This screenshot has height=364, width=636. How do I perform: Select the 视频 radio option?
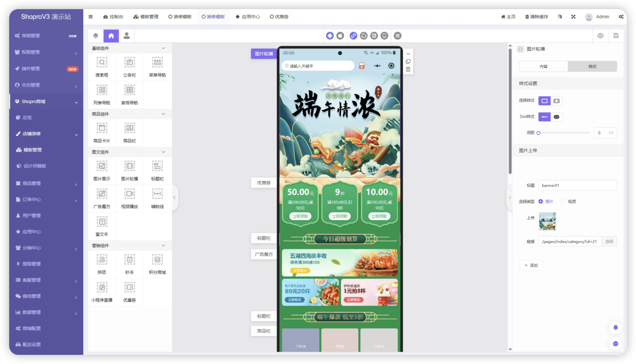[x=563, y=201]
